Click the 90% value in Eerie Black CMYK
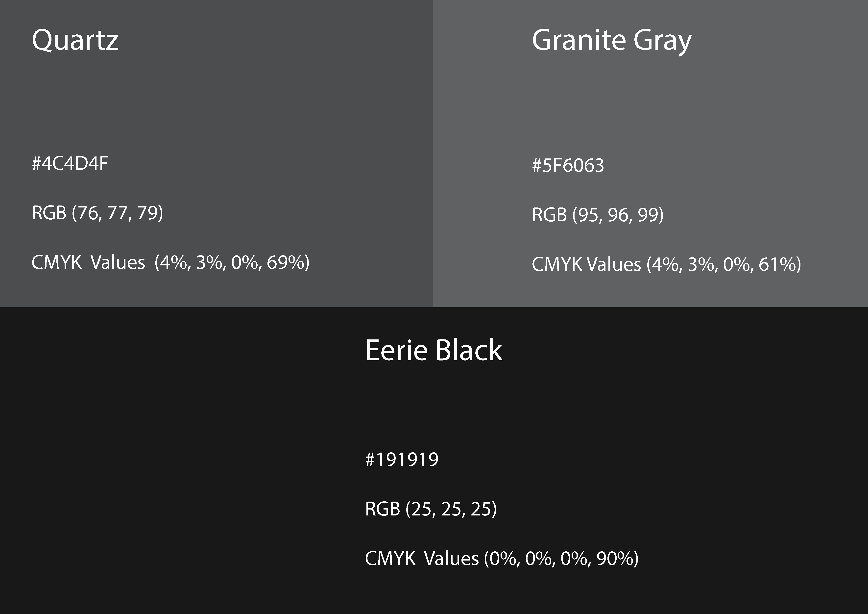The image size is (868, 614). tap(615, 559)
